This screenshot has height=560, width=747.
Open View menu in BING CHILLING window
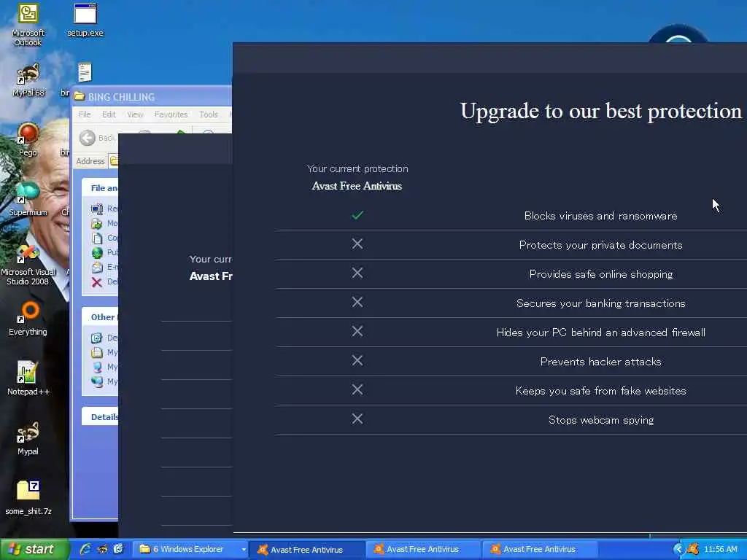pyautogui.click(x=135, y=114)
